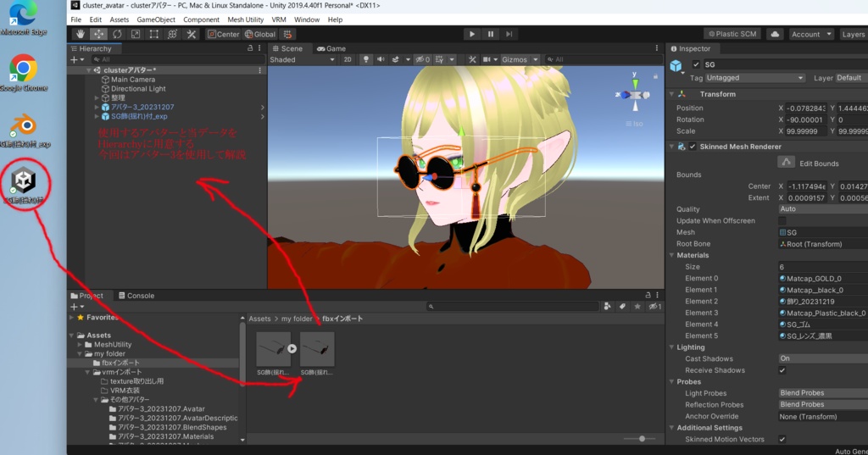Toggle scene lighting bulb icon
The height and width of the screenshot is (455, 868).
[x=365, y=60]
